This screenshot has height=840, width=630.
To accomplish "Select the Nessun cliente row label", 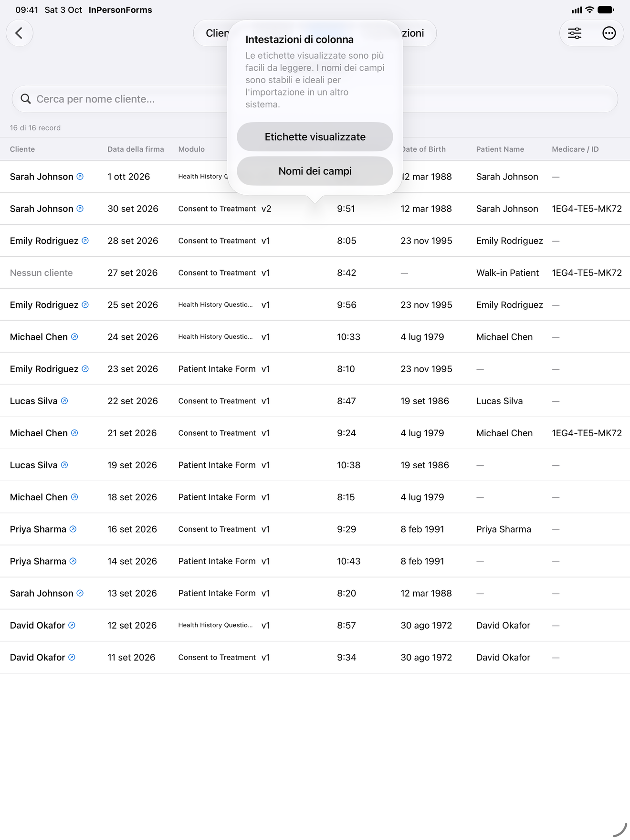I will [x=42, y=273].
